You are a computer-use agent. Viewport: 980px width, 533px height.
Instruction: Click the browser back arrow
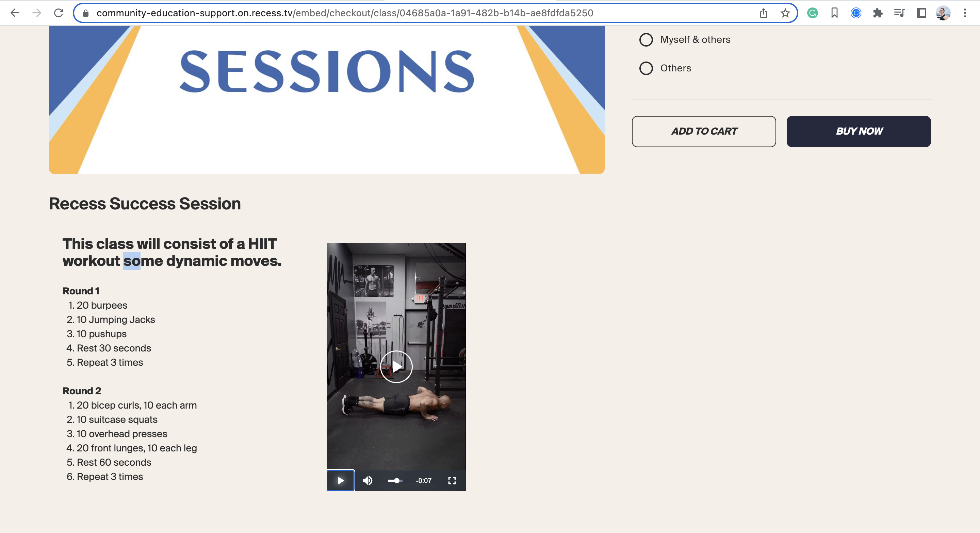[x=15, y=13]
